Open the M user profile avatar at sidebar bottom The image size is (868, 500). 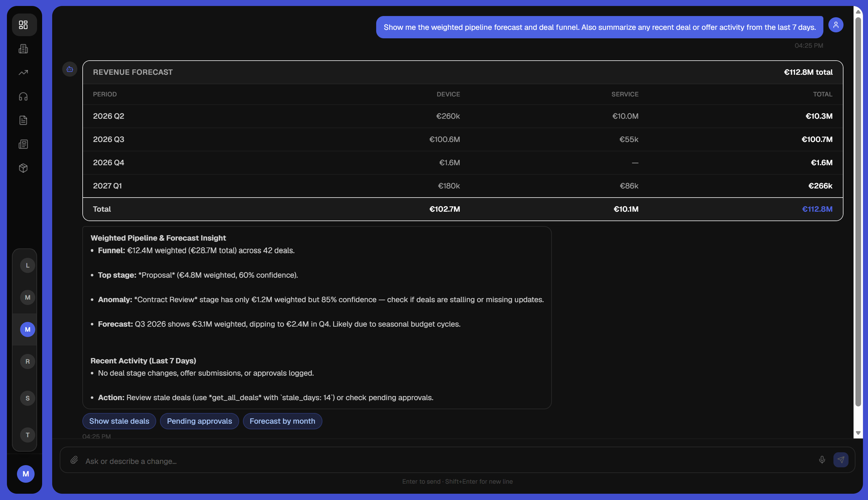(x=26, y=474)
